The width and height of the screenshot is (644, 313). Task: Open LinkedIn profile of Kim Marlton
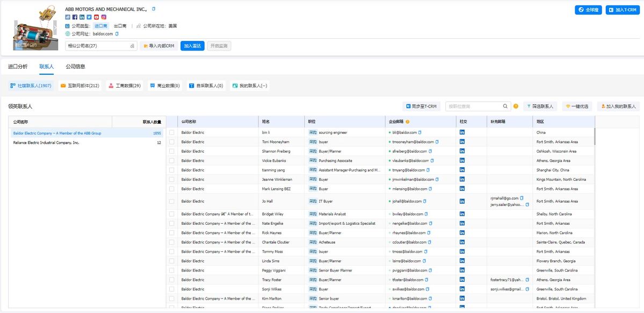[x=462, y=298]
